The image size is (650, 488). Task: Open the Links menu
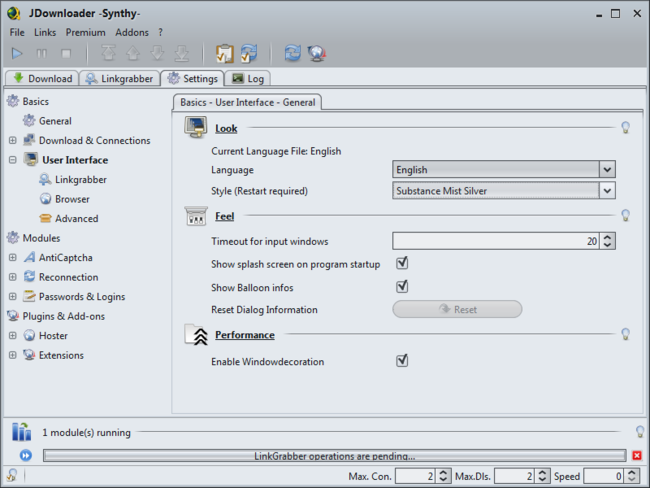tap(45, 32)
